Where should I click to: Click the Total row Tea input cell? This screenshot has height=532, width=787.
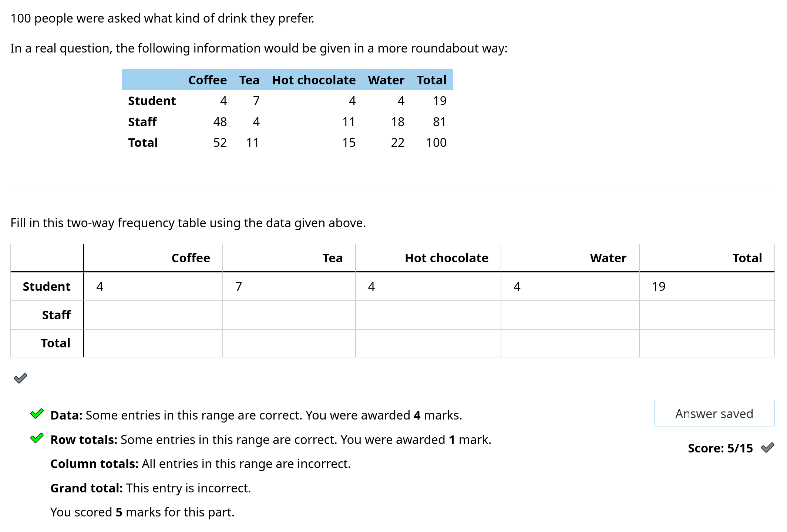click(x=289, y=343)
